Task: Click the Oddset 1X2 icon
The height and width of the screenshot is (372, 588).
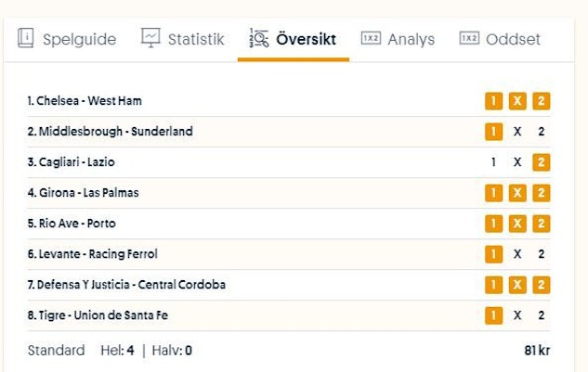Action: pyautogui.click(x=469, y=39)
